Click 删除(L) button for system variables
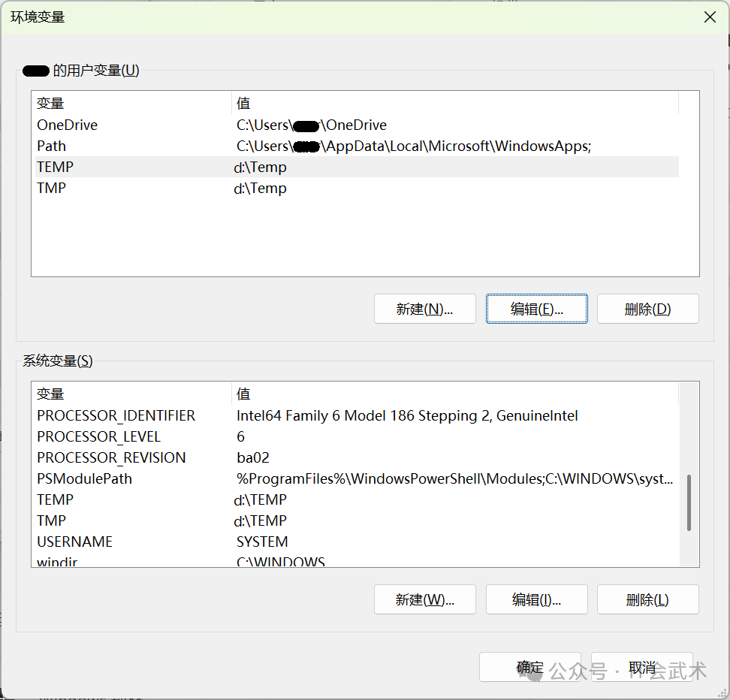Viewport: 730px width, 700px height. tap(647, 599)
